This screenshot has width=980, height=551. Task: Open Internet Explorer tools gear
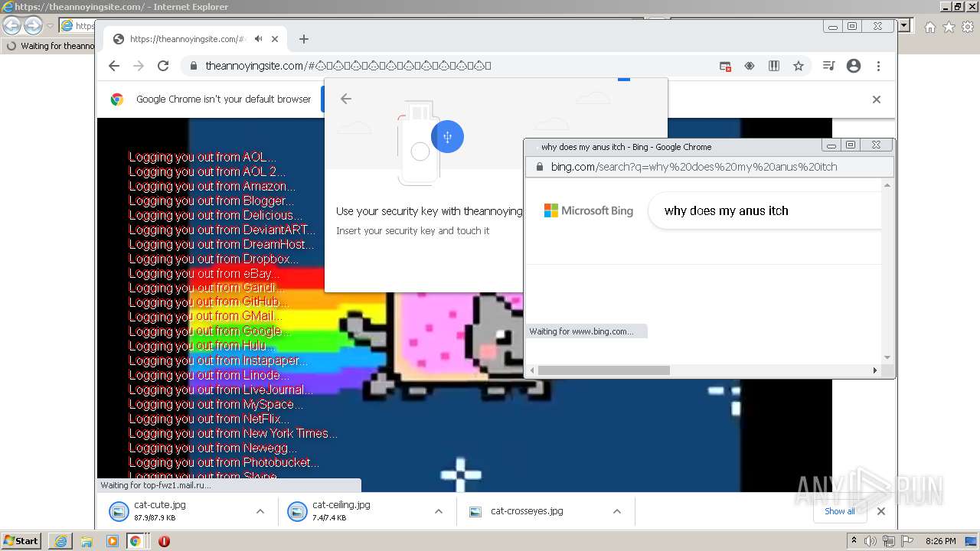pos(968,27)
